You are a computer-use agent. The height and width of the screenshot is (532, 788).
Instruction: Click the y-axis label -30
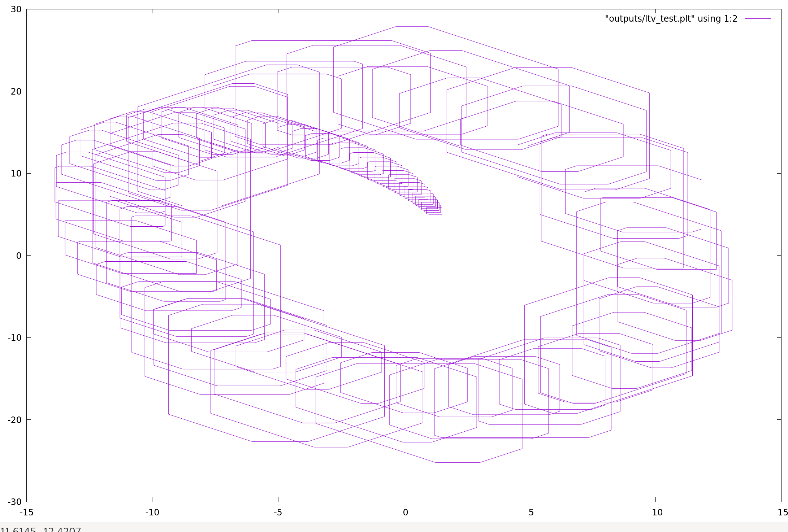point(14,502)
